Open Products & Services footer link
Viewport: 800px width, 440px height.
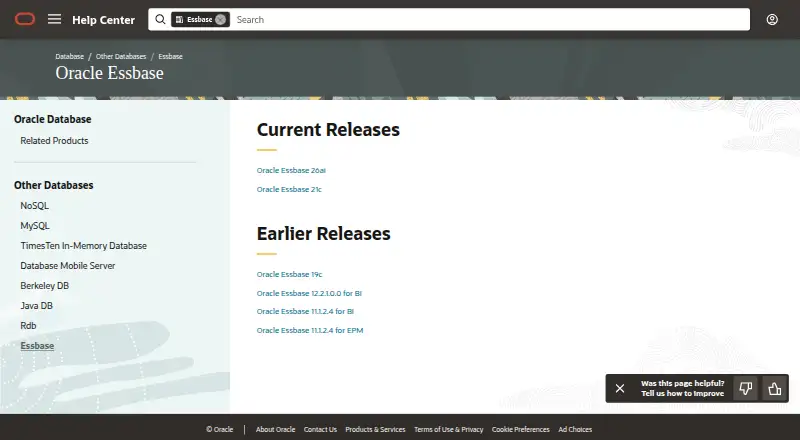376,429
